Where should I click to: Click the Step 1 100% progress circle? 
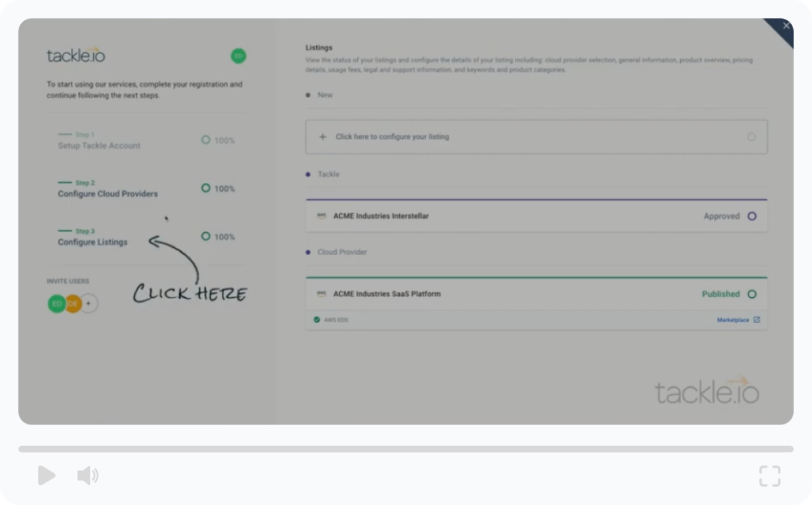point(206,140)
